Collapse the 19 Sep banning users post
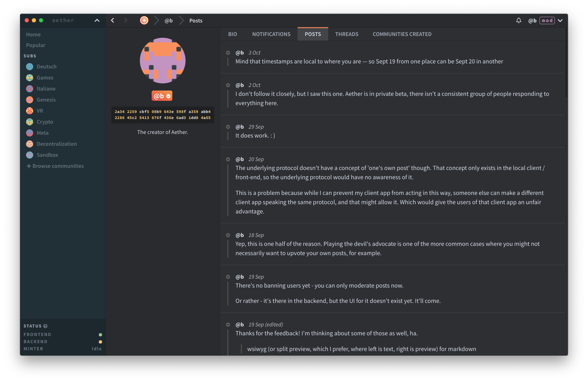 point(228,277)
